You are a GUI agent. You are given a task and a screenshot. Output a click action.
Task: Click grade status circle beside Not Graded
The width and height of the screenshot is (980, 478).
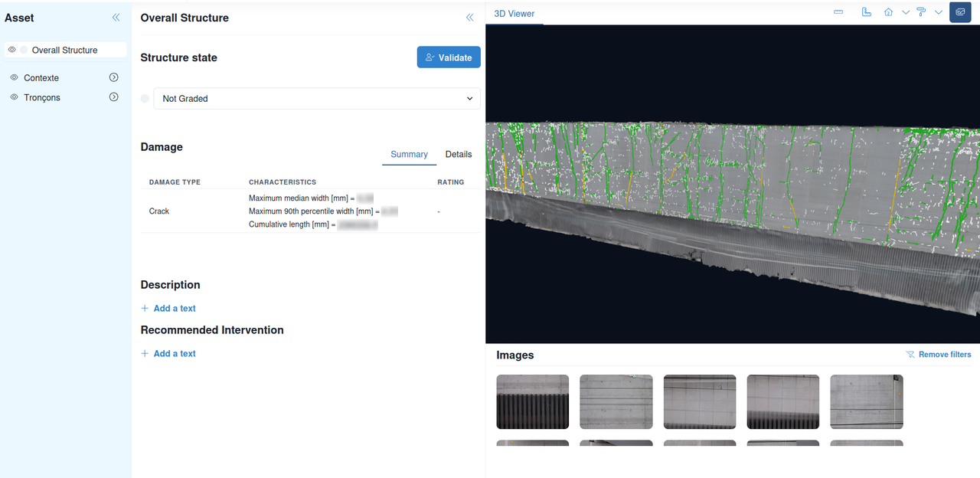tap(145, 98)
